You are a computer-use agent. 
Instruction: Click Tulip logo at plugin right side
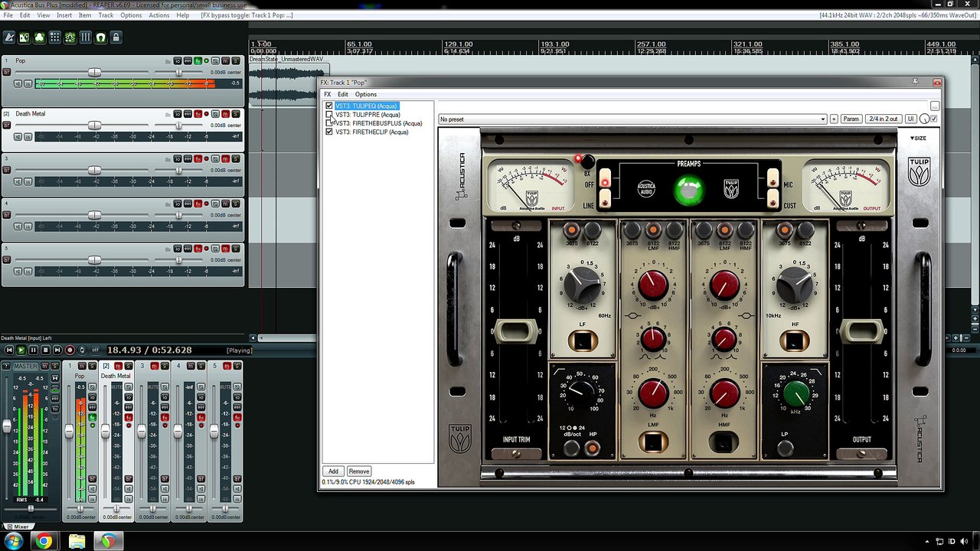919,173
